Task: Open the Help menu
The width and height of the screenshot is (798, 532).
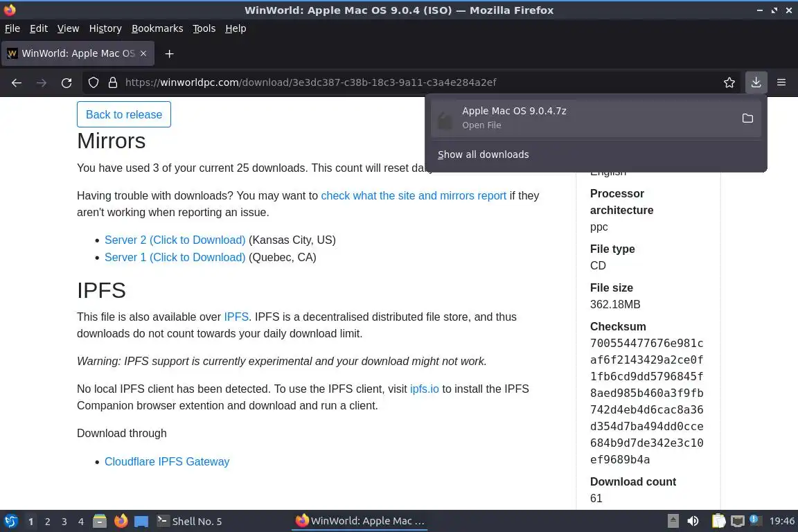Action: pyautogui.click(x=236, y=28)
